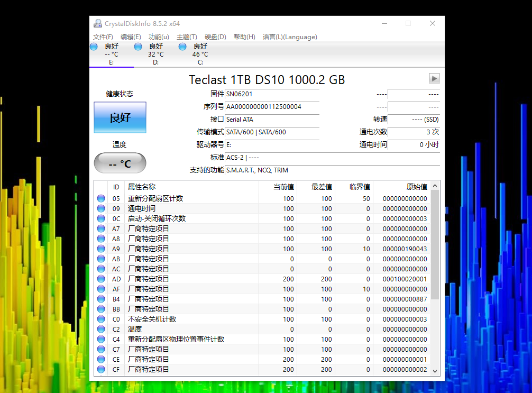
Task: Click the status orb for attribute C2
Action: 101,329
